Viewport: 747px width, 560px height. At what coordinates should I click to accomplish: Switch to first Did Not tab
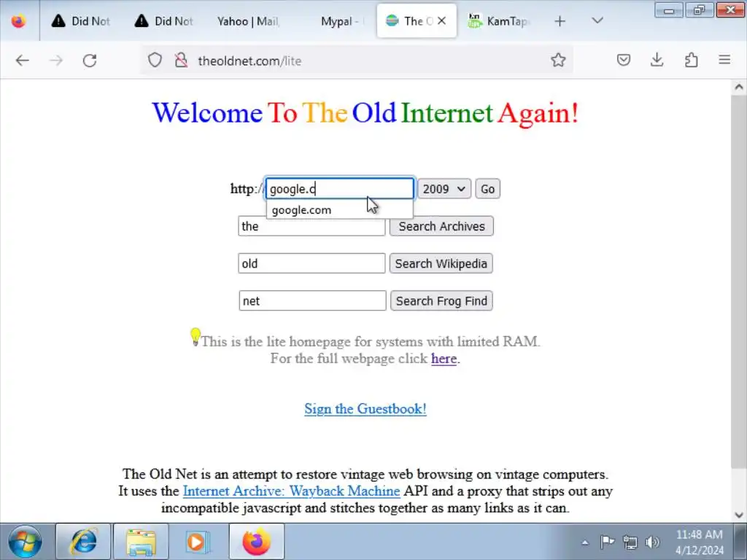81,21
